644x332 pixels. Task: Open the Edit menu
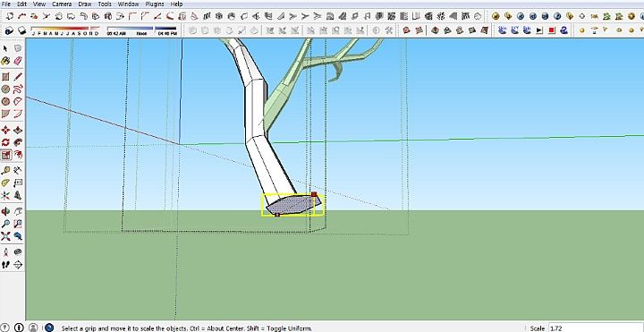click(21, 4)
